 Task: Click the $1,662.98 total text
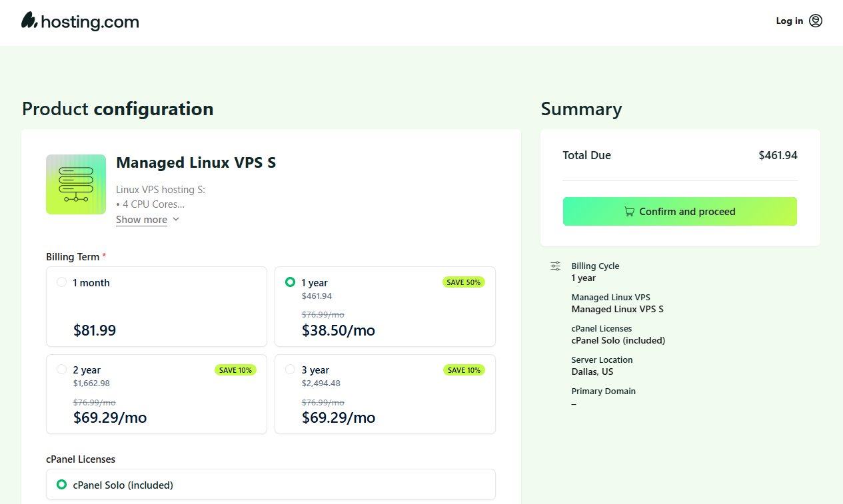pyautogui.click(x=91, y=383)
